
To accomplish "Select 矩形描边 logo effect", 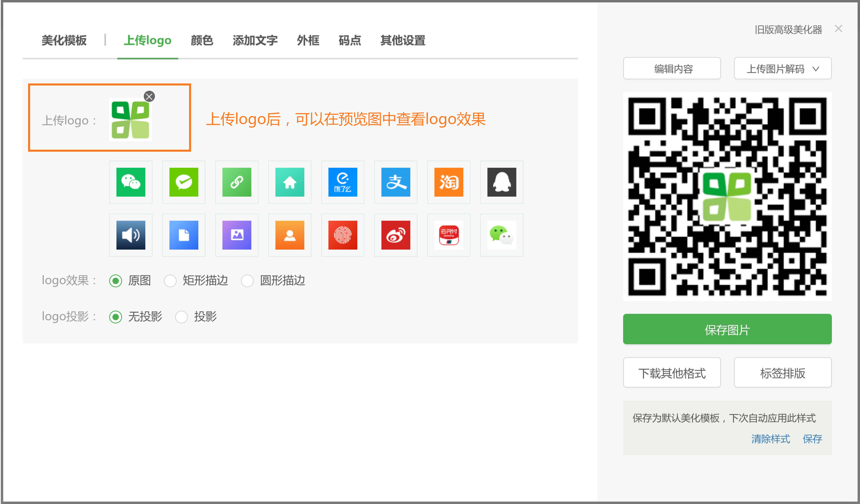I will 170,281.
